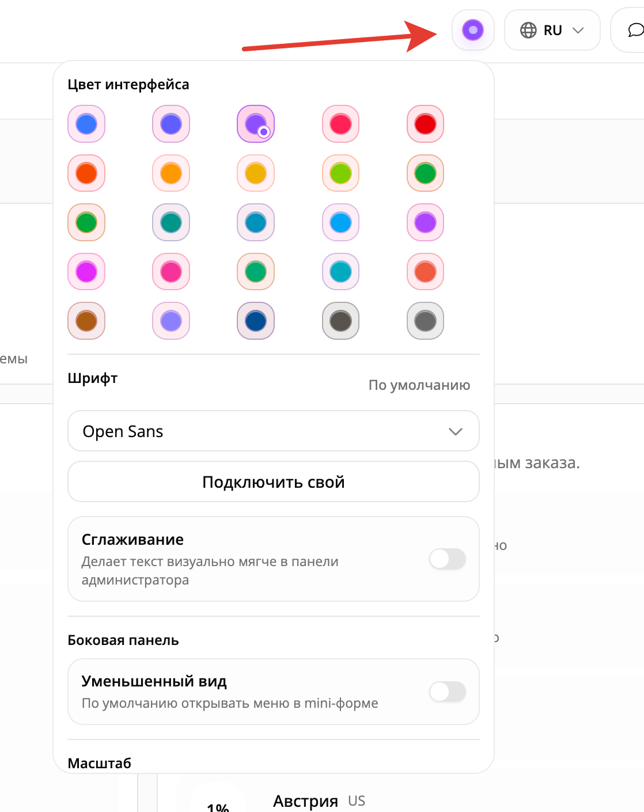Click the globe language icon
This screenshot has height=812, width=644.
528,30
